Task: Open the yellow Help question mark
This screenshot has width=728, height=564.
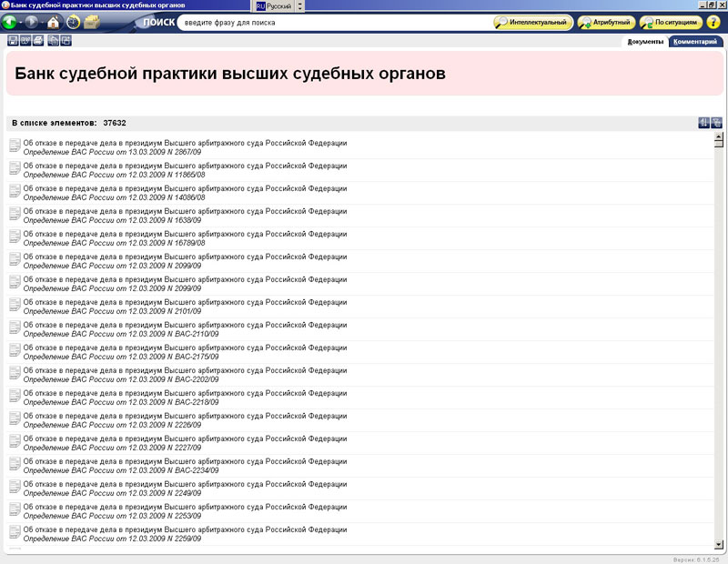Action: [x=713, y=22]
